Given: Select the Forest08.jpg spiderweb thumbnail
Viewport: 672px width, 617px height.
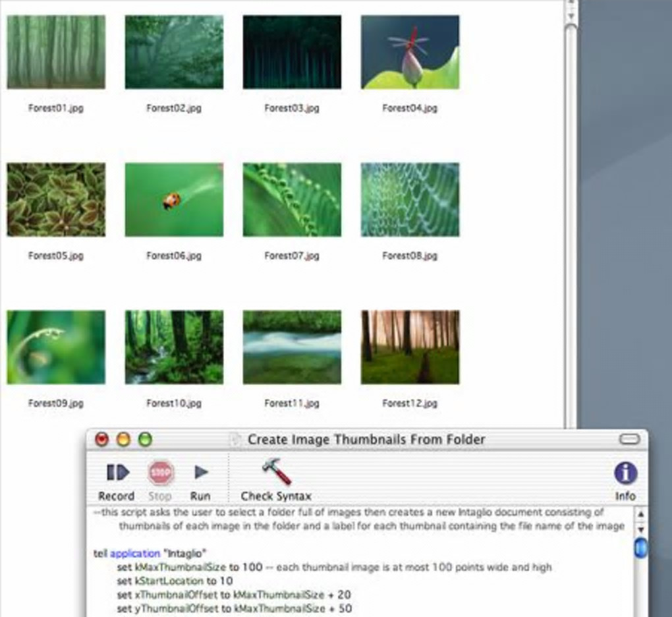Looking at the screenshot, I should [410, 200].
